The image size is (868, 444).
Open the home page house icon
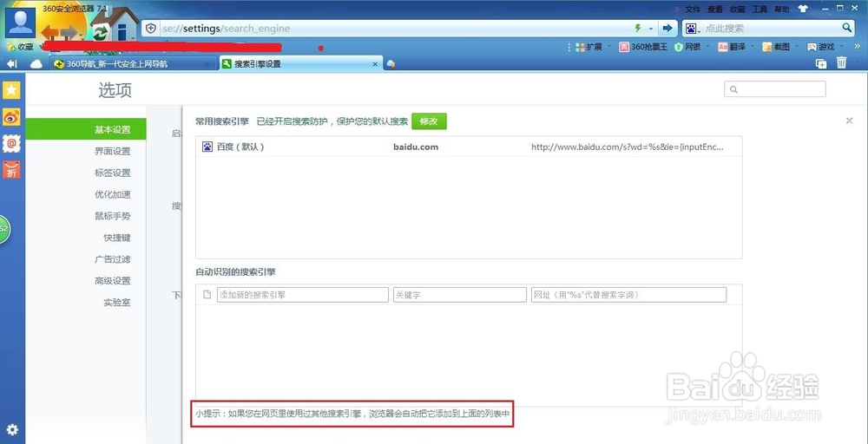[x=123, y=26]
